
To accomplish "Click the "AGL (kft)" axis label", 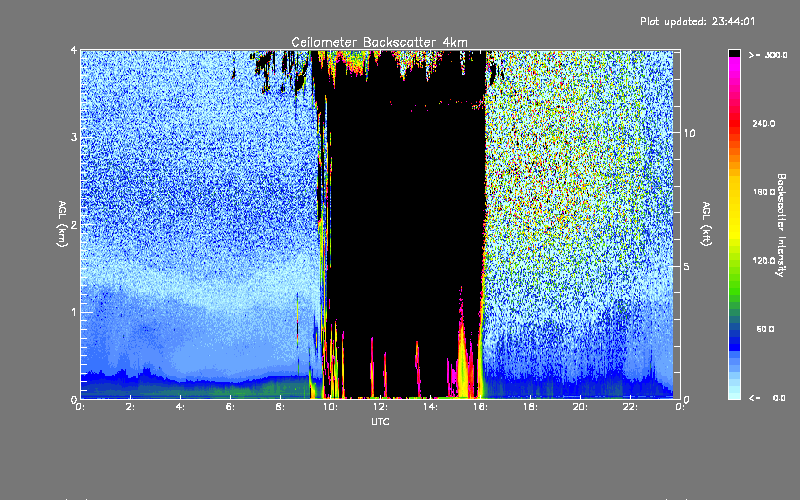I will (x=706, y=224).
